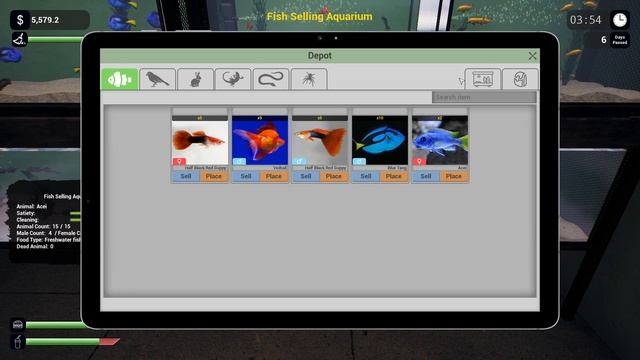Sell the Blue Tang
The height and width of the screenshot is (360, 640).
click(366, 176)
